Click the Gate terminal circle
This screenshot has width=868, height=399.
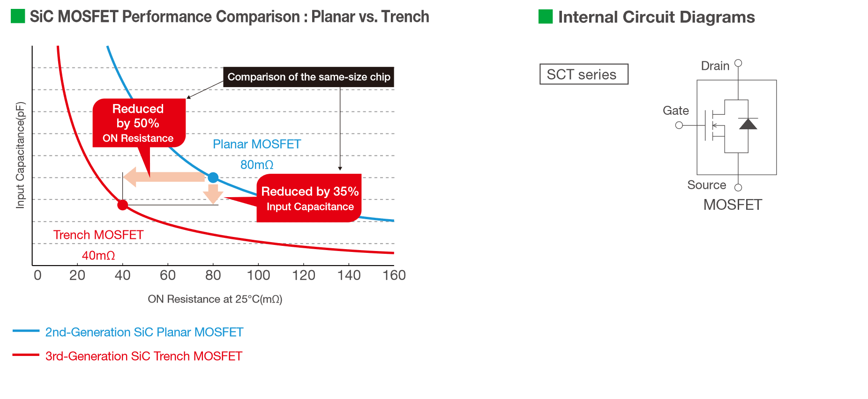[x=679, y=125]
